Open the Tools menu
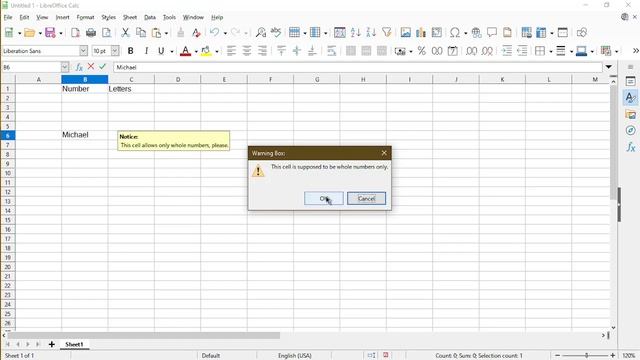Image resolution: width=640 pixels, height=360 pixels. 169,17
